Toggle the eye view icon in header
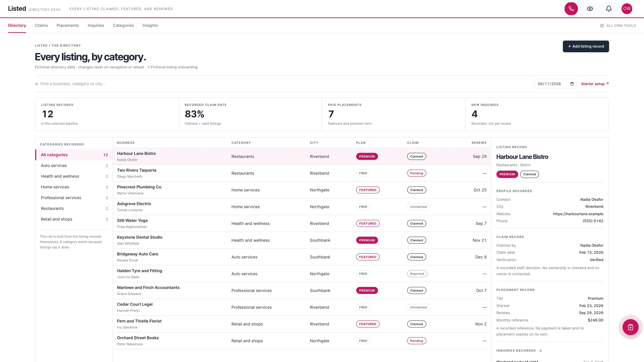Image resolution: width=644 pixels, height=362 pixels. [590, 9]
